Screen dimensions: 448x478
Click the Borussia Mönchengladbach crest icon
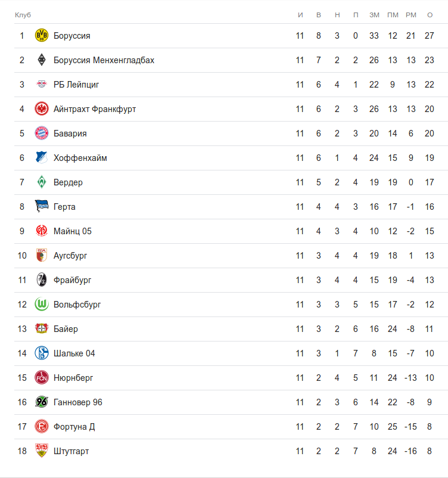point(41,60)
